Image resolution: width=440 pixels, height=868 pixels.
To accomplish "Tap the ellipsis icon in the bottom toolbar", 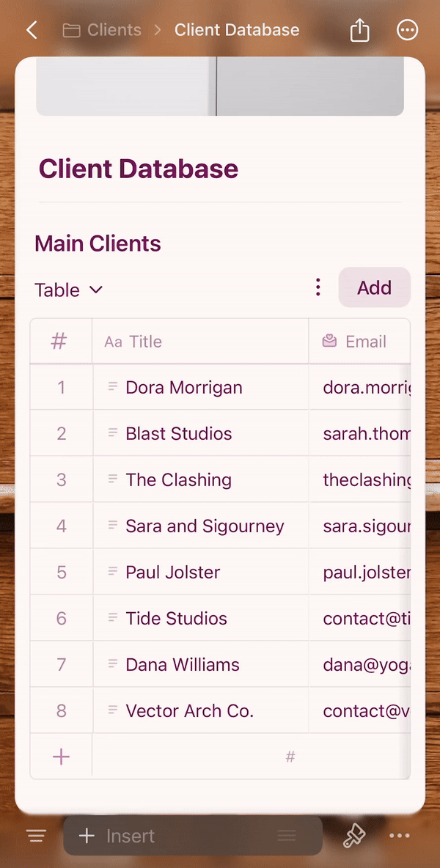I will click(400, 835).
